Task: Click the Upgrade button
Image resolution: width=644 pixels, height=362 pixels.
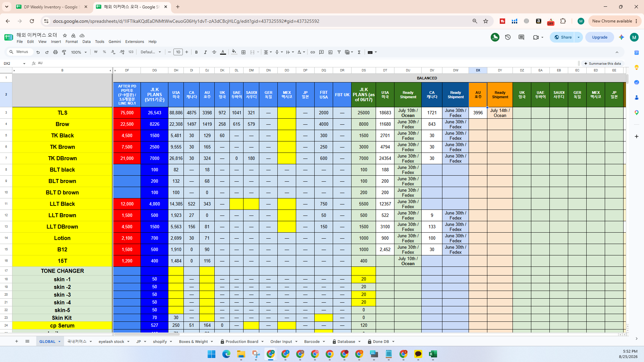Action: [x=599, y=37]
